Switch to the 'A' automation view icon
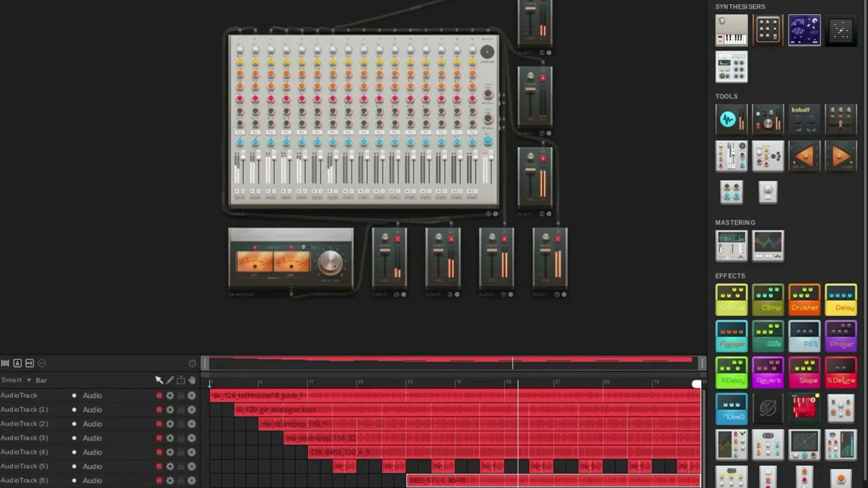Screen dimensions: 868x488 (18, 363)
